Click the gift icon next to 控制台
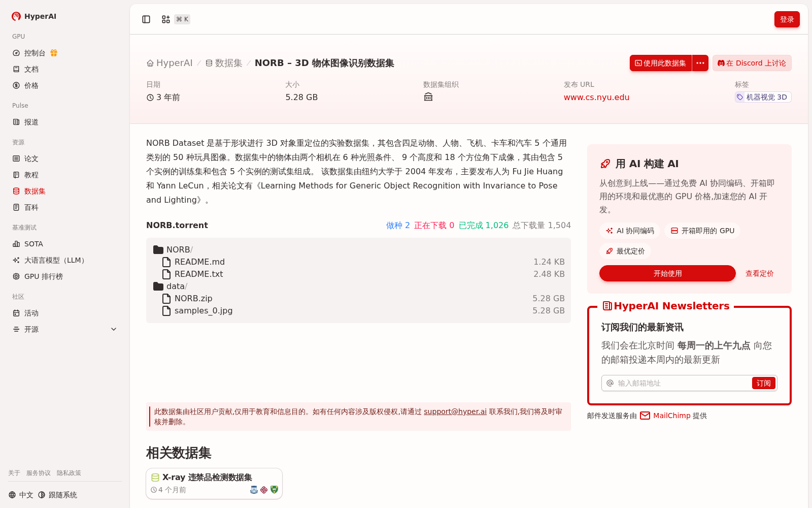 point(54,53)
